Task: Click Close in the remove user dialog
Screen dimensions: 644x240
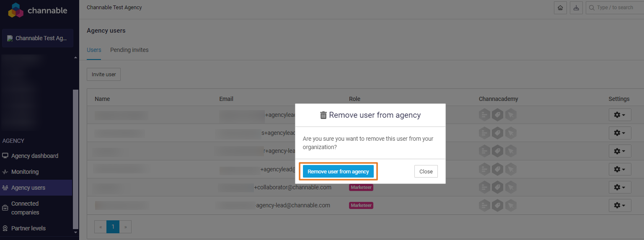Action: (x=426, y=171)
